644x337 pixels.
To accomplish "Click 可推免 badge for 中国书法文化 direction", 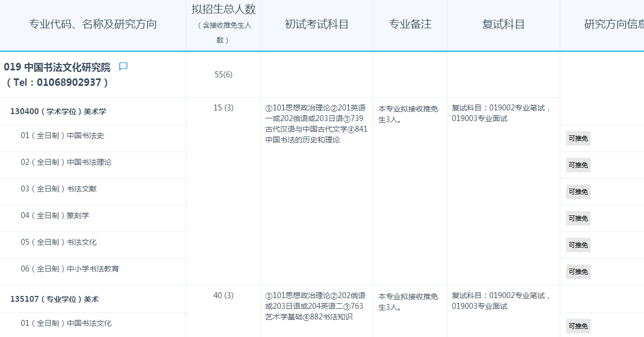I will (578, 326).
